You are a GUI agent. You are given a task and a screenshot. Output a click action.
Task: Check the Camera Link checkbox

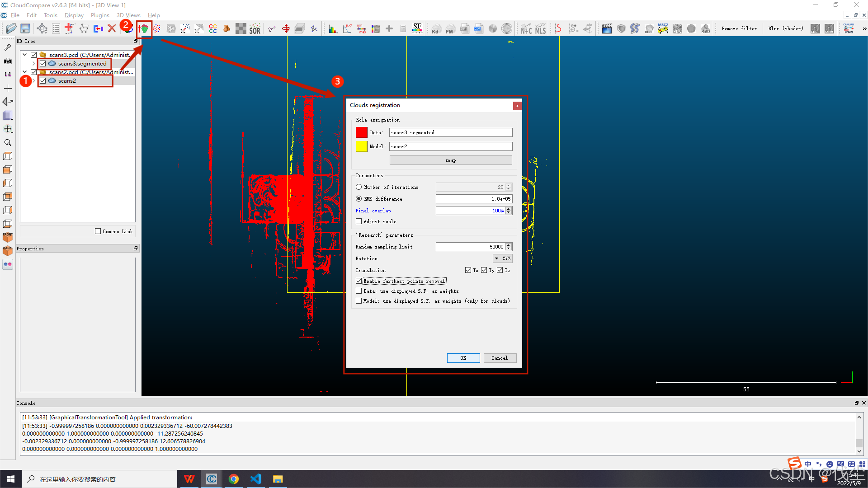(x=98, y=231)
